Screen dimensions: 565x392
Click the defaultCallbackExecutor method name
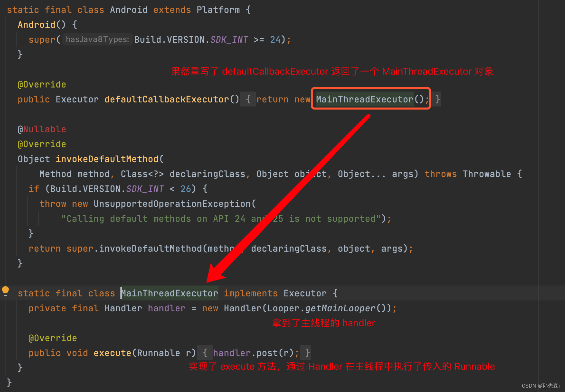click(x=167, y=99)
